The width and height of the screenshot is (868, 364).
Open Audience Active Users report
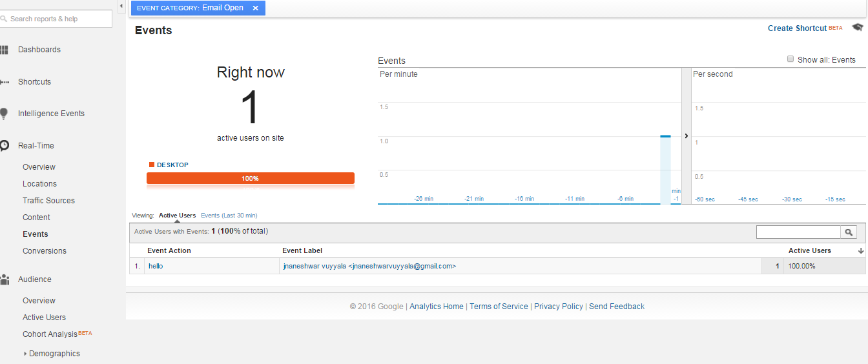pos(44,318)
